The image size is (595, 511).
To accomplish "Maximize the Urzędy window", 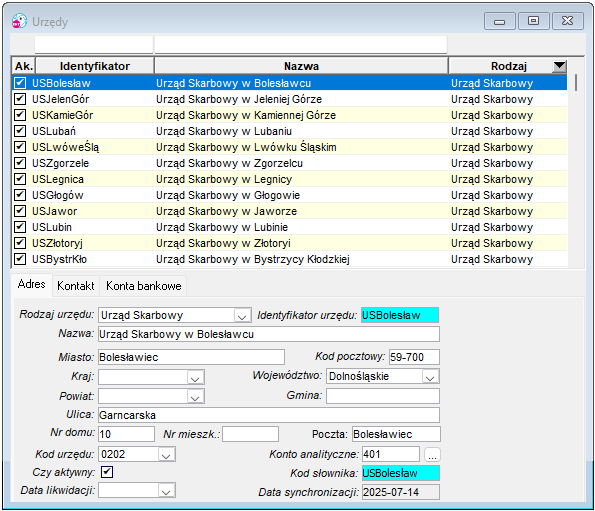I will click(x=534, y=20).
